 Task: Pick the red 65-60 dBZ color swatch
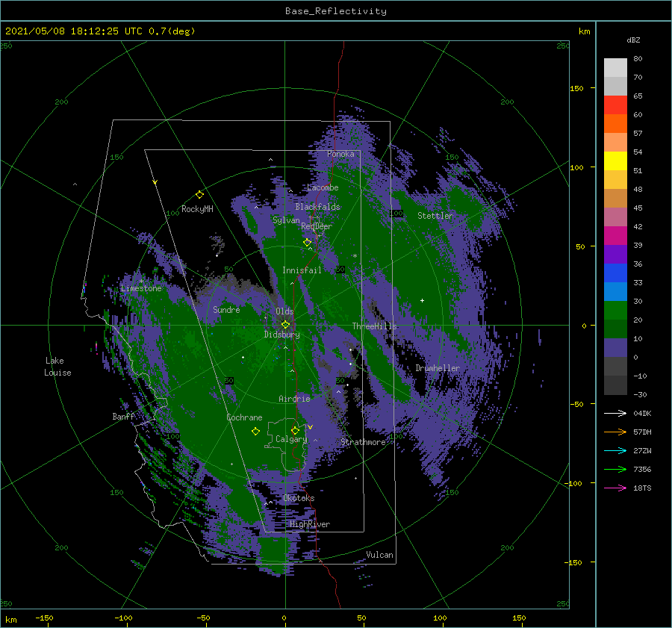[x=615, y=105]
